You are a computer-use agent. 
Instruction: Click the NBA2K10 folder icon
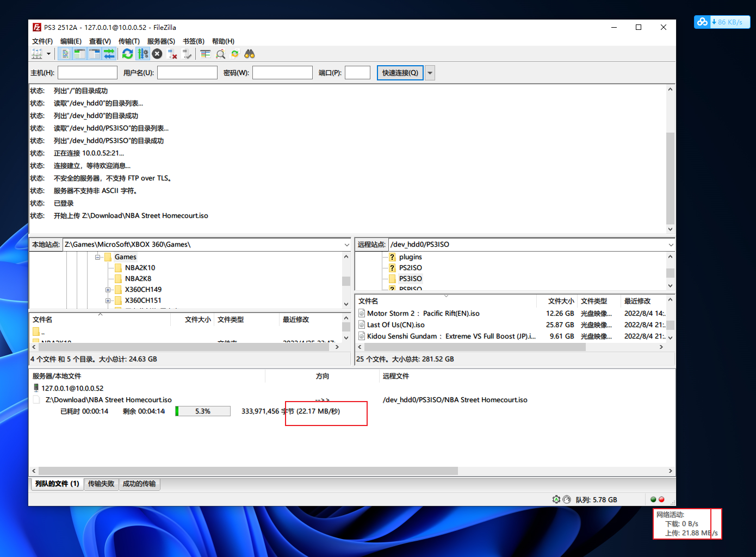(118, 268)
